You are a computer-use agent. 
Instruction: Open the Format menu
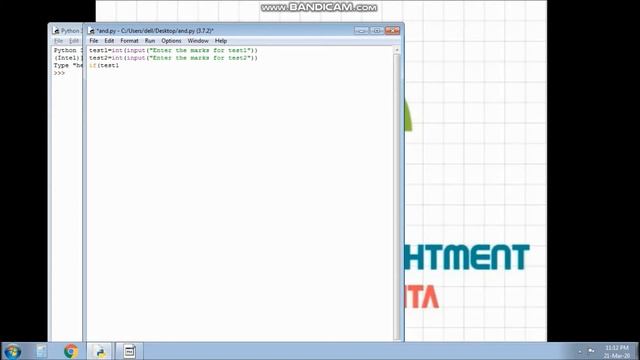[129, 41]
